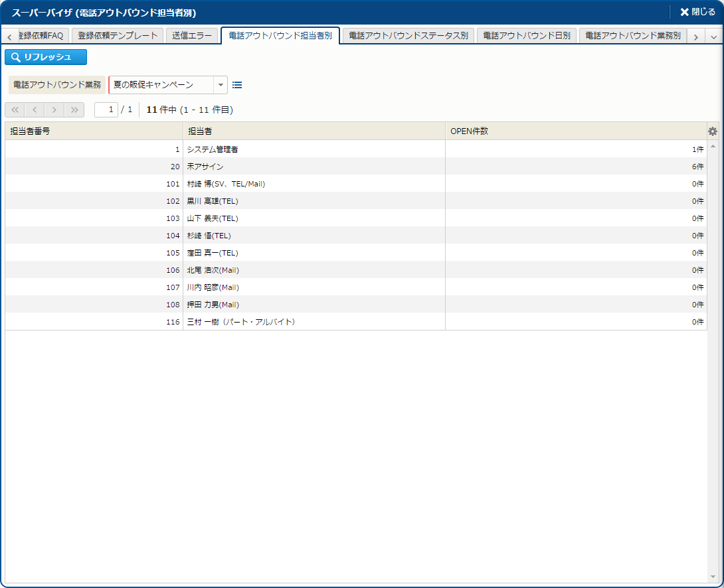Image resolution: width=724 pixels, height=588 pixels.
Task: Open 夏の販促キャンペーン dropdown arrow
Action: point(221,85)
